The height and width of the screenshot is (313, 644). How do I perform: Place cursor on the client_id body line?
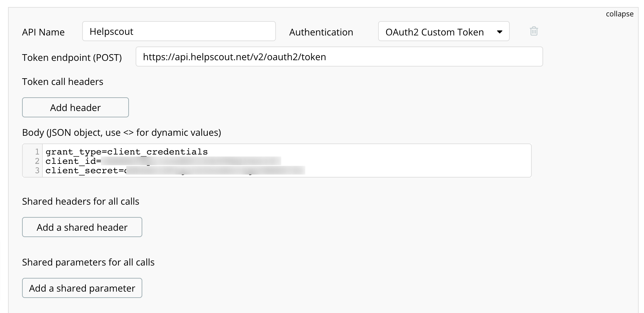(163, 161)
